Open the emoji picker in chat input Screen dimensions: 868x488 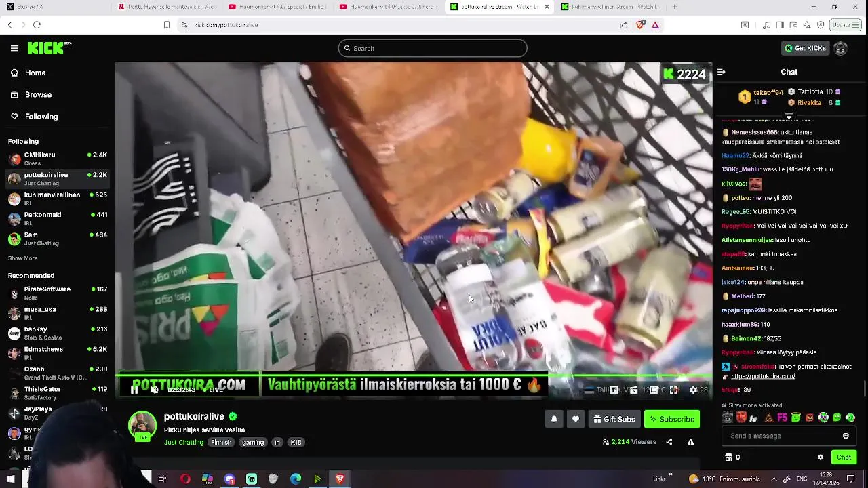[x=846, y=436]
